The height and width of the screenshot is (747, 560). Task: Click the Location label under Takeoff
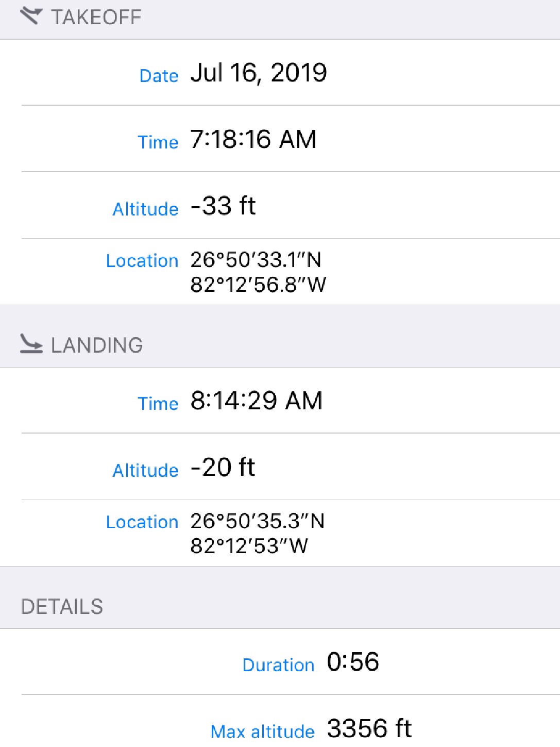click(142, 261)
